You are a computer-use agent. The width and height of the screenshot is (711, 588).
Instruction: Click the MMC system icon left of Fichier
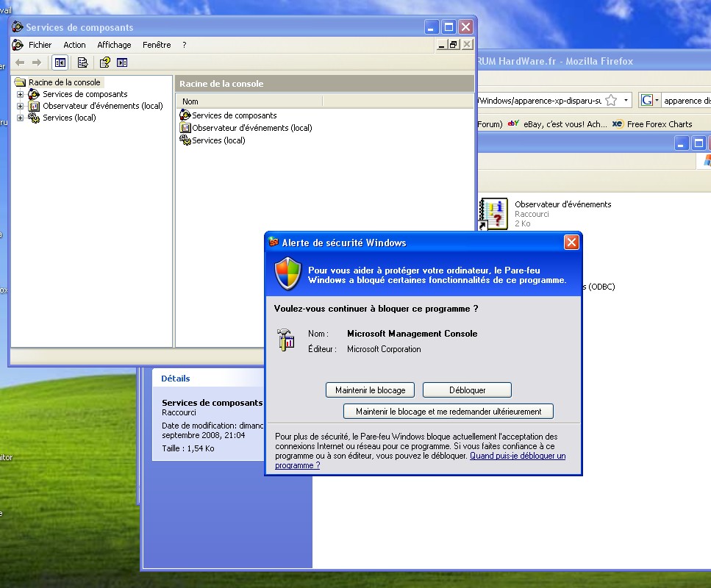tap(18, 45)
